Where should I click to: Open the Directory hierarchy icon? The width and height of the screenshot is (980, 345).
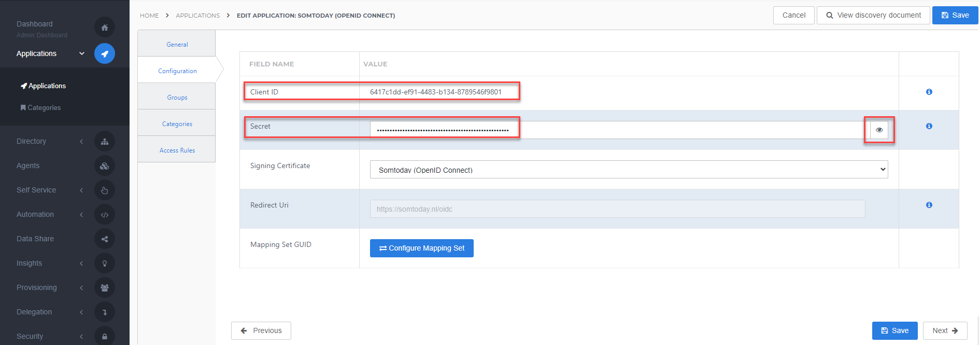pyautogui.click(x=105, y=141)
